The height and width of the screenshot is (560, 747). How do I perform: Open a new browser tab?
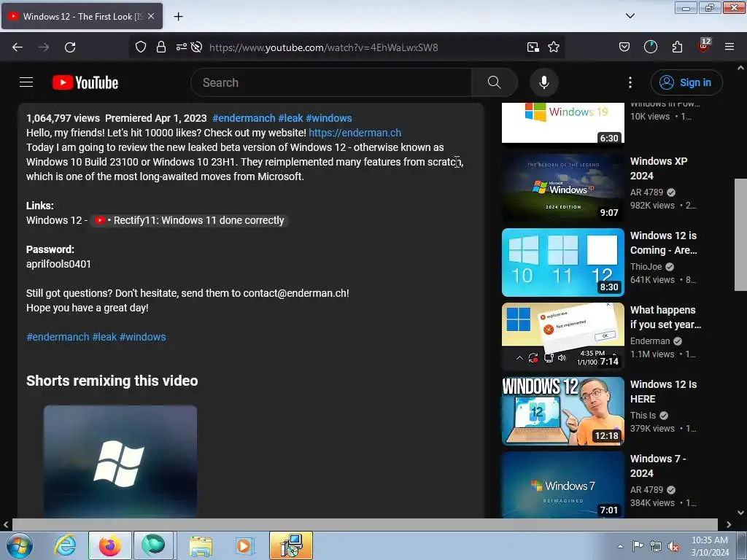[178, 17]
